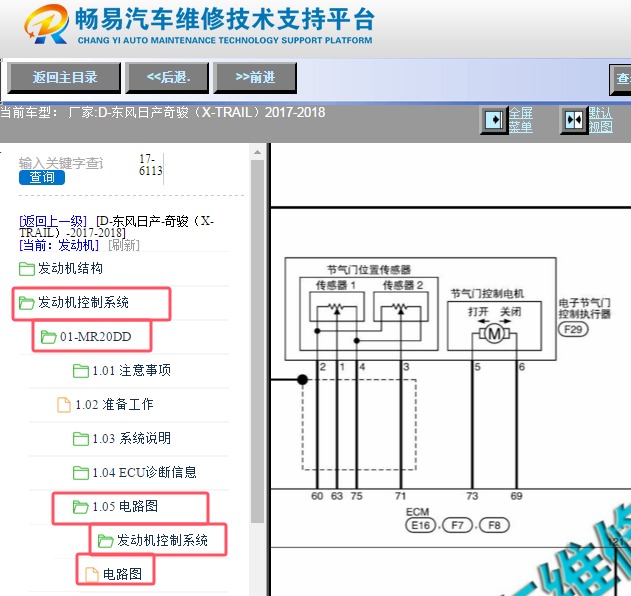The height and width of the screenshot is (596, 631).
Task: Click the 节气门控制电机 label in diagram
Action: 487,293
